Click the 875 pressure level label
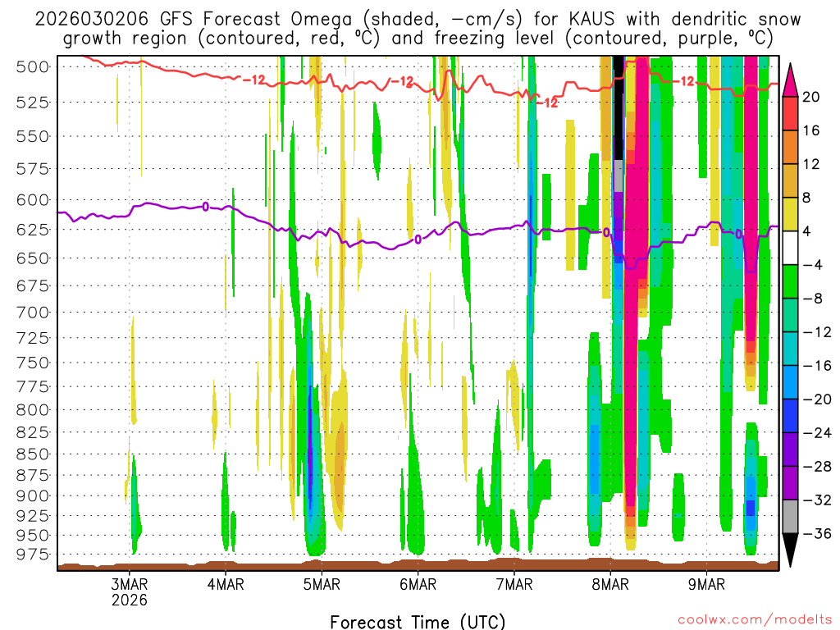Viewport: 840px width, 630px height. (32, 475)
